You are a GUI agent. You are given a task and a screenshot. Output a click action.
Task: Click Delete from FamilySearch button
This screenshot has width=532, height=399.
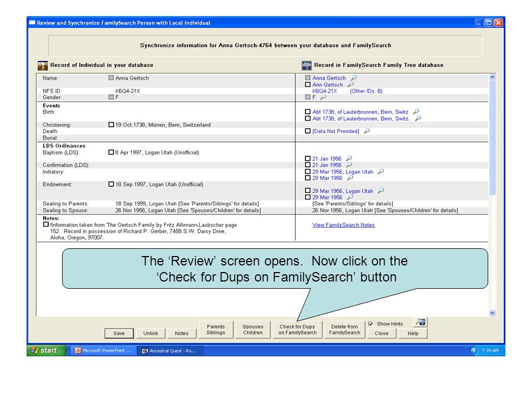point(344,329)
